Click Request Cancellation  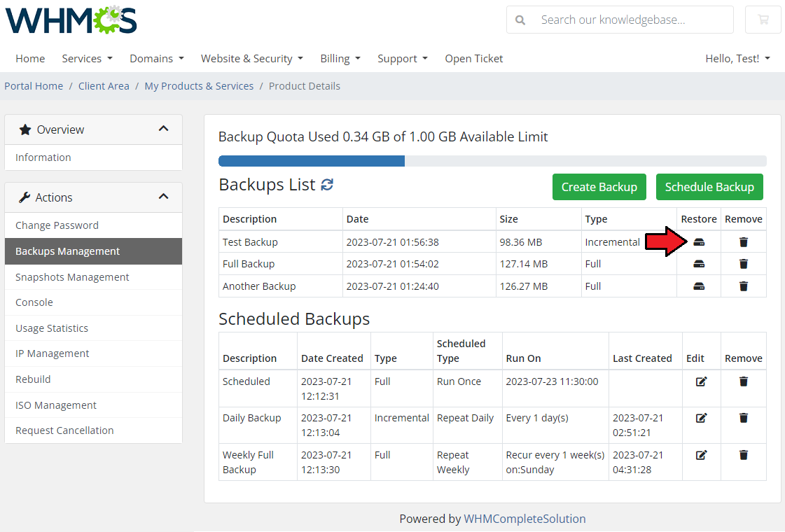pyautogui.click(x=93, y=430)
